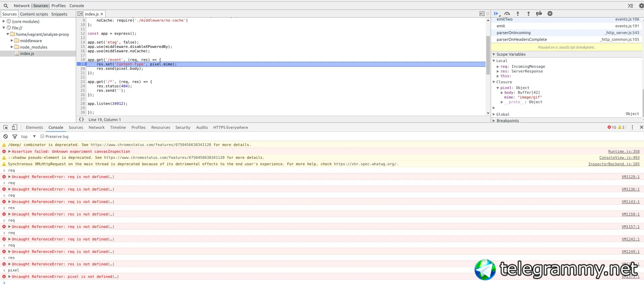Step over next function call
644x290 pixels.
tap(507, 14)
